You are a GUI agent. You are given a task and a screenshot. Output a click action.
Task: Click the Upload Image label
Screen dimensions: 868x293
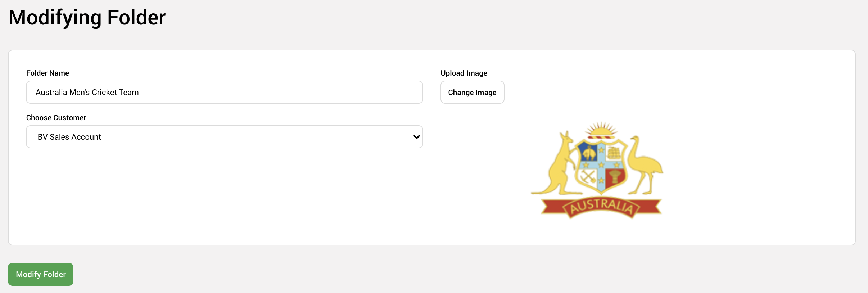pyautogui.click(x=464, y=73)
